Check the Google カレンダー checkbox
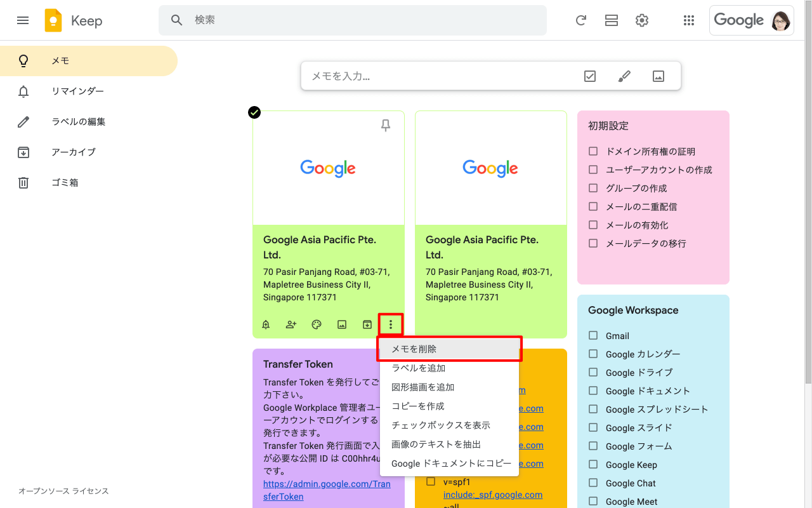The height and width of the screenshot is (508, 812). click(x=593, y=354)
